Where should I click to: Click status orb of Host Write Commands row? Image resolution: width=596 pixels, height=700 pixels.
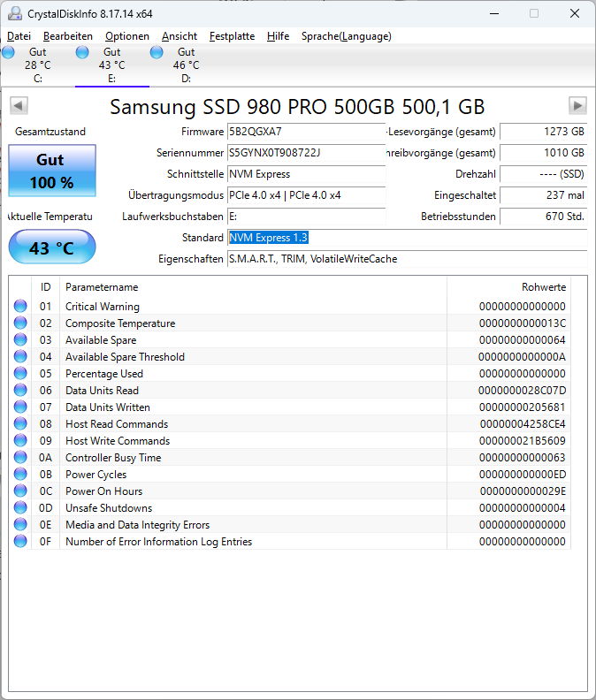[x=20, y=440]
